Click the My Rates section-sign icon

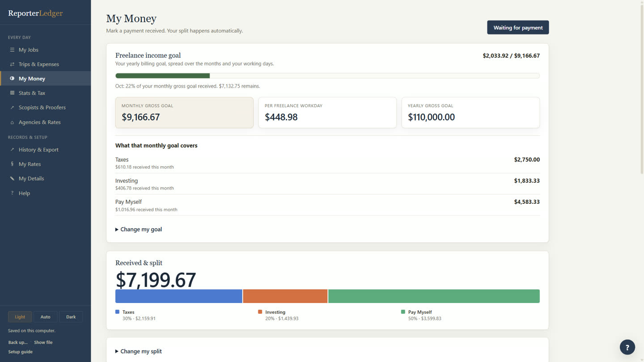tap(12, 164)
